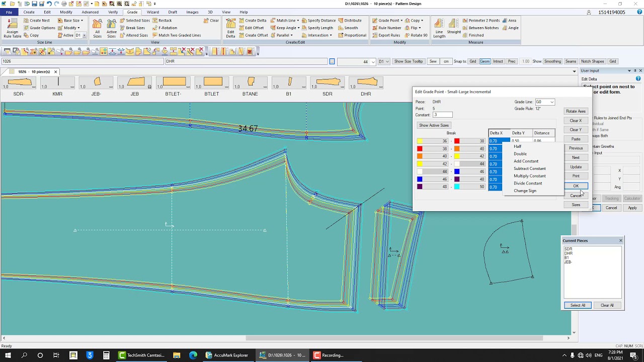
Task: Click the Rotate 90 tool
Action: (416, 35)
